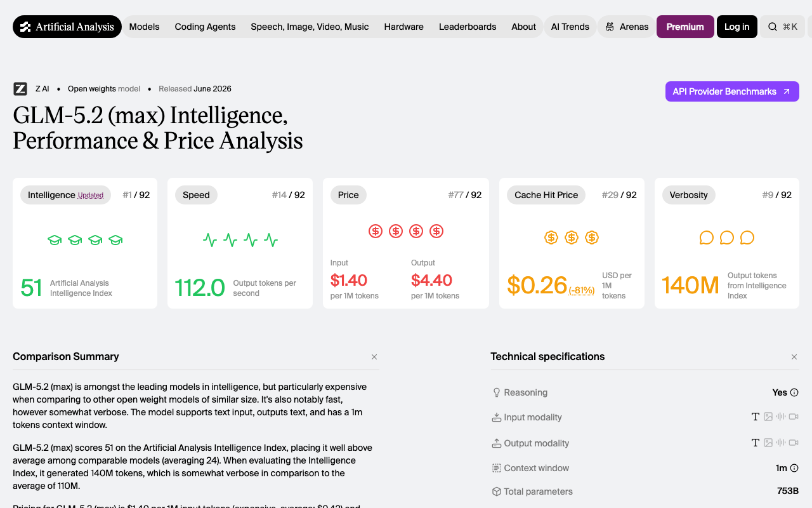Click the Context window info icon
Screen dimensions: 812x508
click(x=794, y=468)
